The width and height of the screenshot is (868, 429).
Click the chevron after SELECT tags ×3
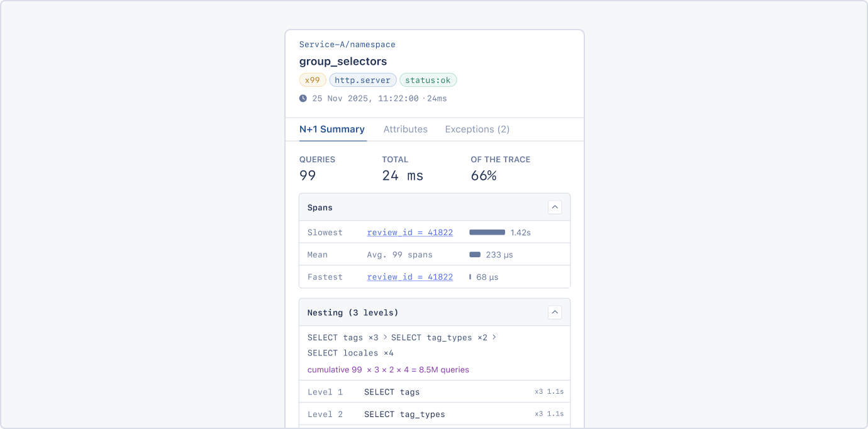(385, 337)
